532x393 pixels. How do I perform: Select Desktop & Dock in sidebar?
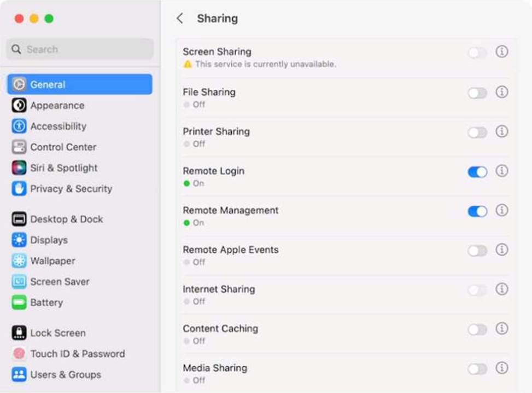coord(66,219)
